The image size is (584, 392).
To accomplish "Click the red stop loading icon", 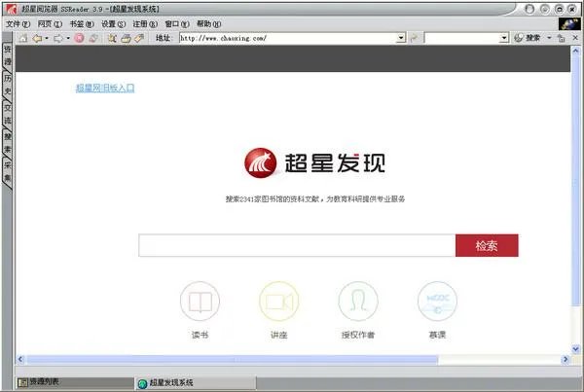I will [x=79, y=38].
